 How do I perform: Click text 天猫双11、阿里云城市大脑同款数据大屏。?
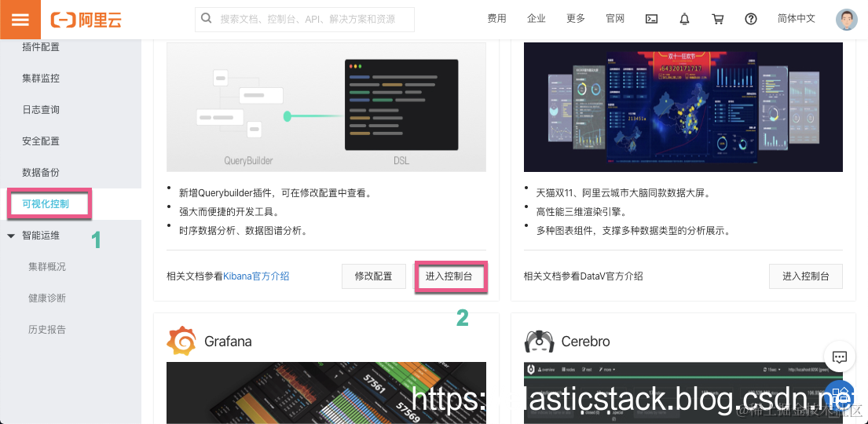[624, 193]
